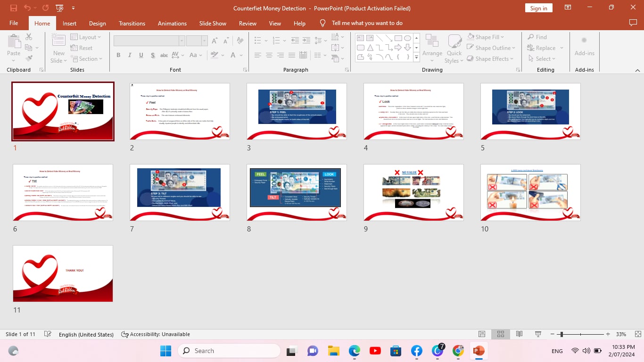644x362 pixels.
Task: Open the Comments pane icon
Action: click(633, 23)
